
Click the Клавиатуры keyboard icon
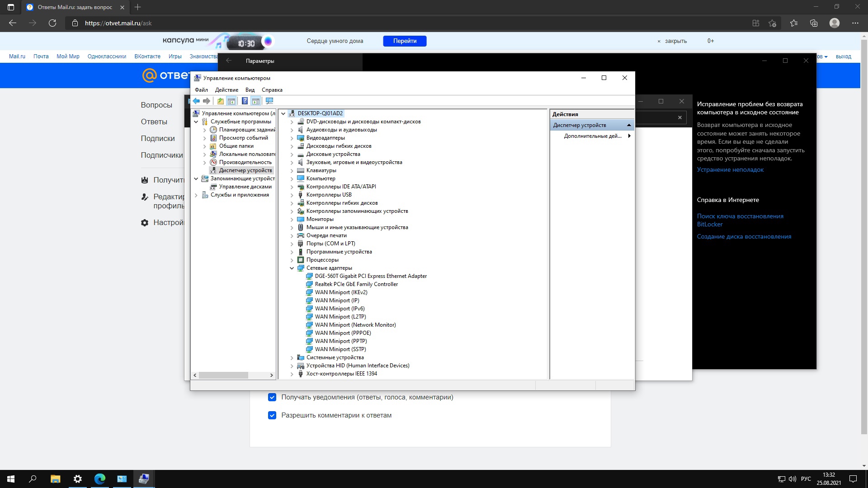301,170
